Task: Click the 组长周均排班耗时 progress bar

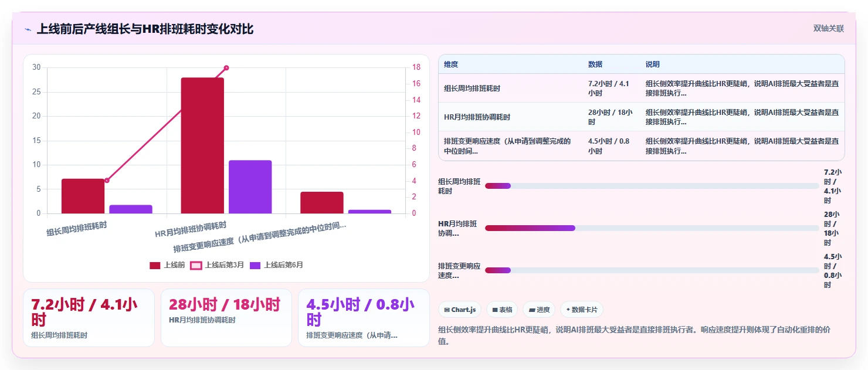Action: [652, 186]
